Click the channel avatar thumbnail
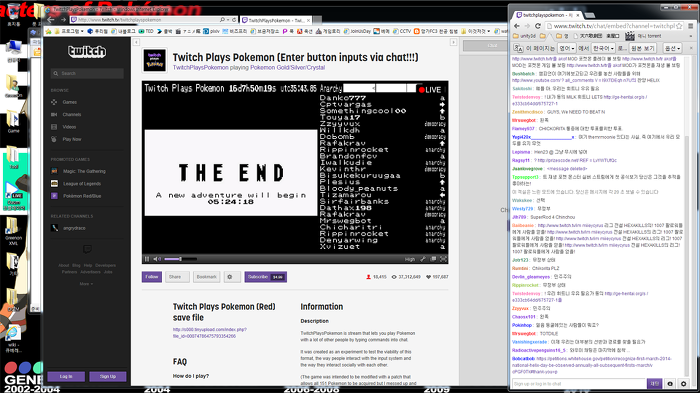Image resolution: width=700 pixels, height=393 pixels. pos(154,60)
